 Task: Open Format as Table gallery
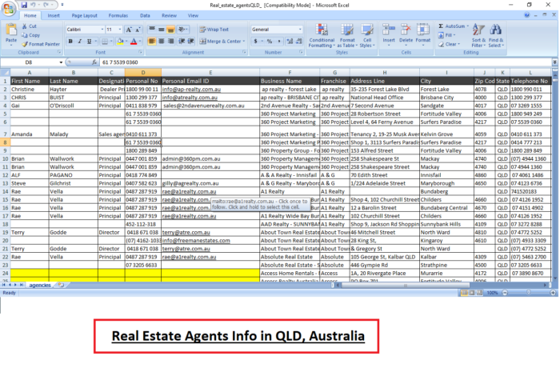[346, 35]
